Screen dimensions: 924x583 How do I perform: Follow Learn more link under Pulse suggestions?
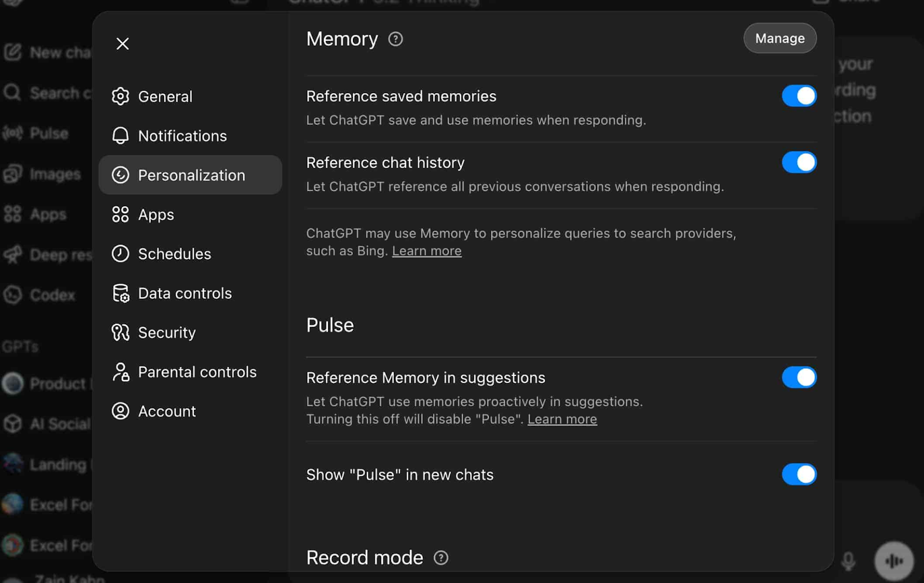(x=562, y=419)
